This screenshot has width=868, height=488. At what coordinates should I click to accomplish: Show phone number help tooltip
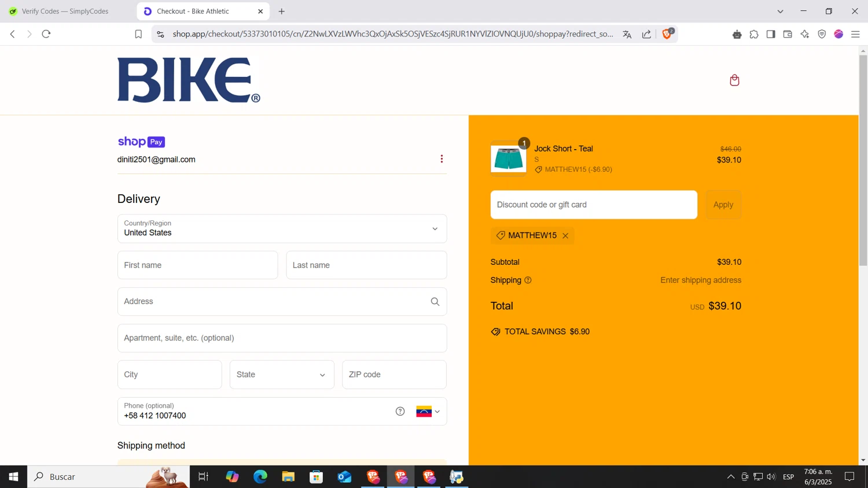[400, 411]
